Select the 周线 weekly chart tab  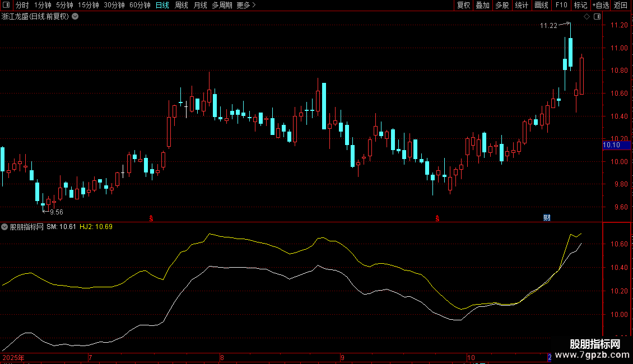181,5
